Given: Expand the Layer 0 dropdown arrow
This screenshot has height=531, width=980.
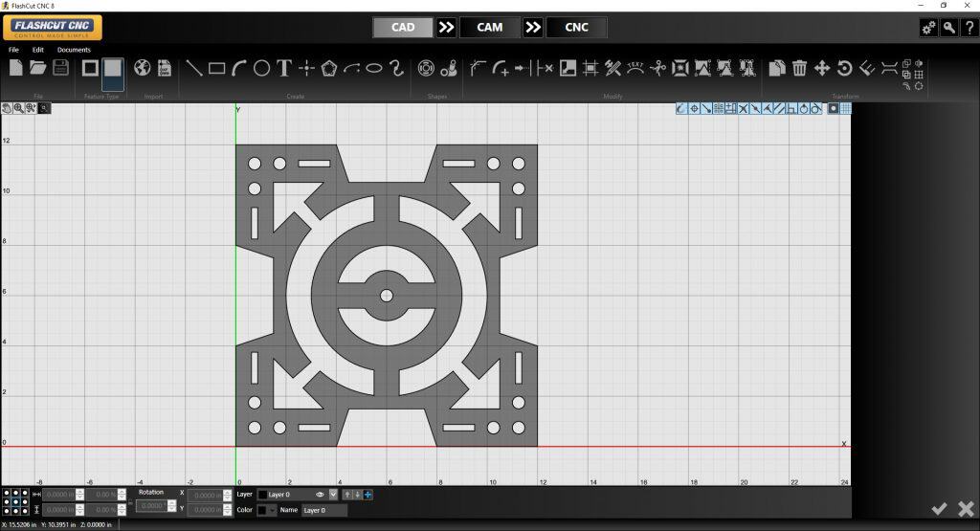Looking at the screenshot, I should click(333, 495).
